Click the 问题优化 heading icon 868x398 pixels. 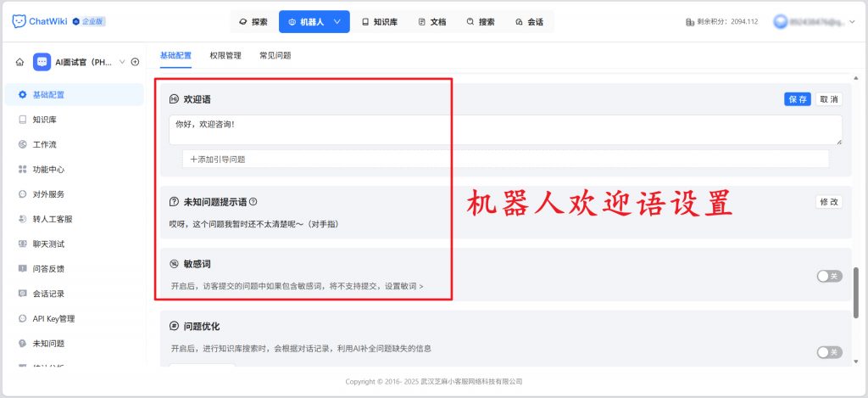pyautogui.click(x=174, y=327)
